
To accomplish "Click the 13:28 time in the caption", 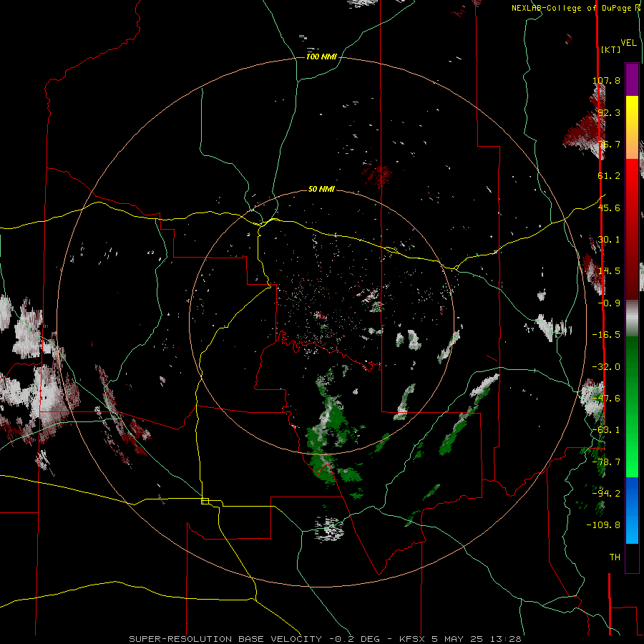I will (506, 639).
